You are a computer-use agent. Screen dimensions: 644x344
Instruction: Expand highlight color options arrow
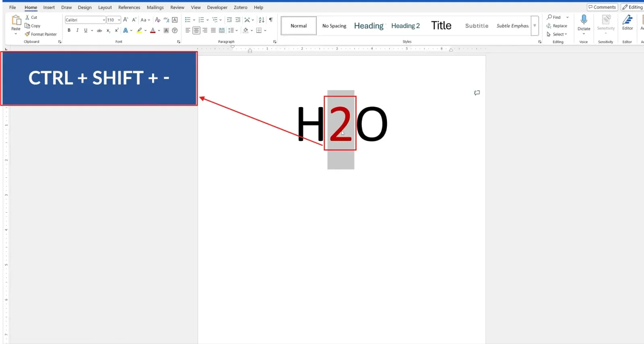pos(145,30)
